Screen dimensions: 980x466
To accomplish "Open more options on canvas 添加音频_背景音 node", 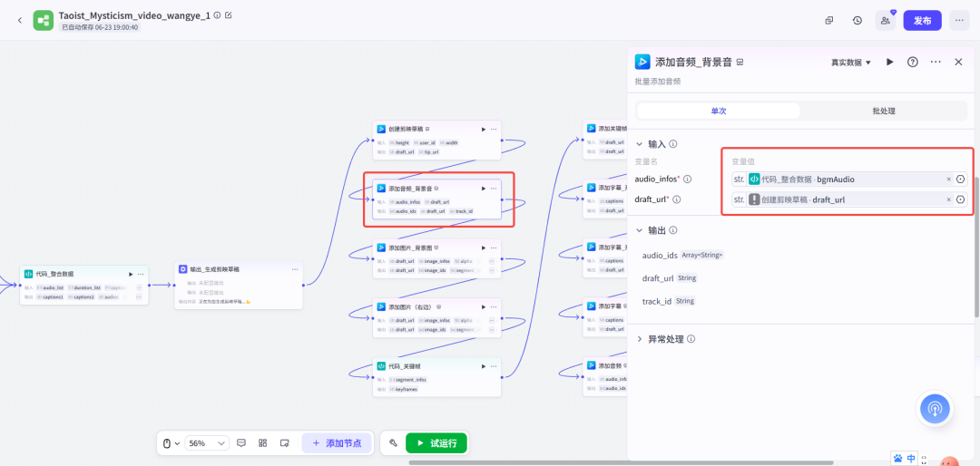I will (494, 188).
